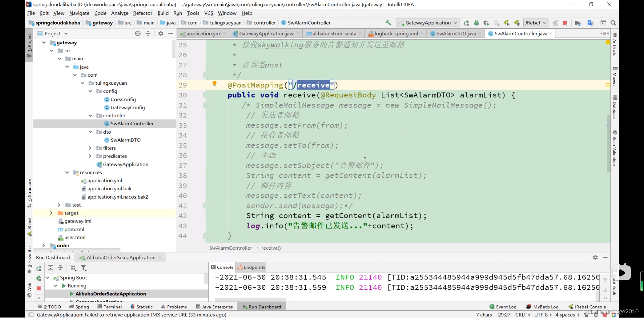
Task: Select pom.xml in project tree
Action: tap(74, 229)
